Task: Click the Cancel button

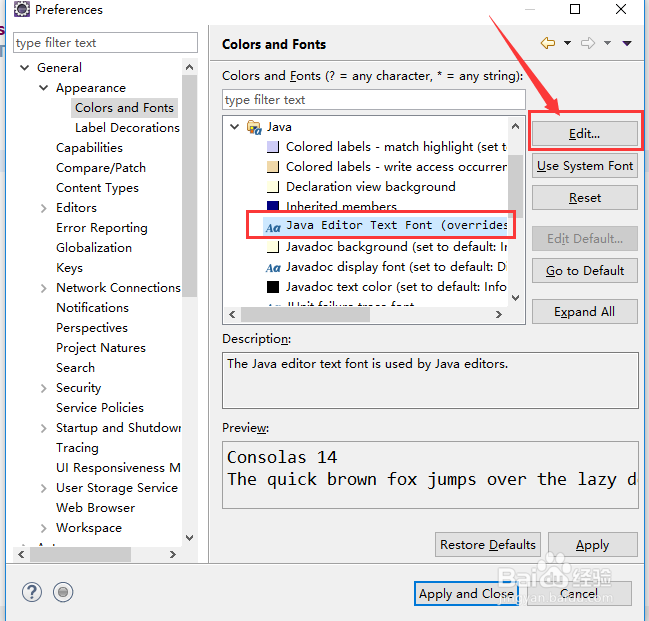Action: pos(579,593)
